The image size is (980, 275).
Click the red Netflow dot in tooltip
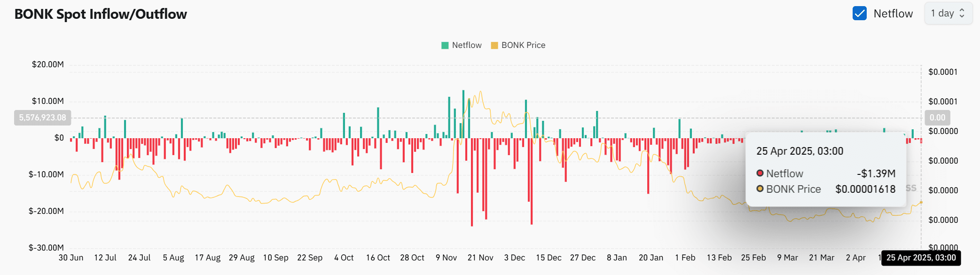760,173
